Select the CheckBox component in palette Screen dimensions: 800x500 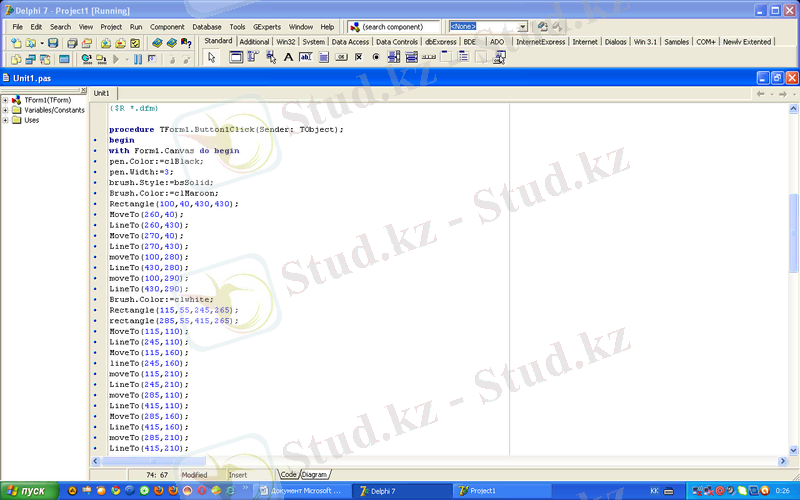(359, 57)
